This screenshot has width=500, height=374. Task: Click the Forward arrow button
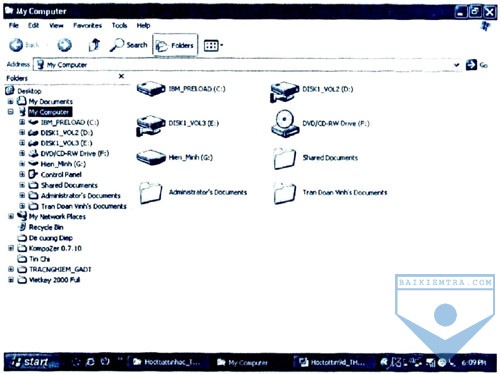(64, 45)
